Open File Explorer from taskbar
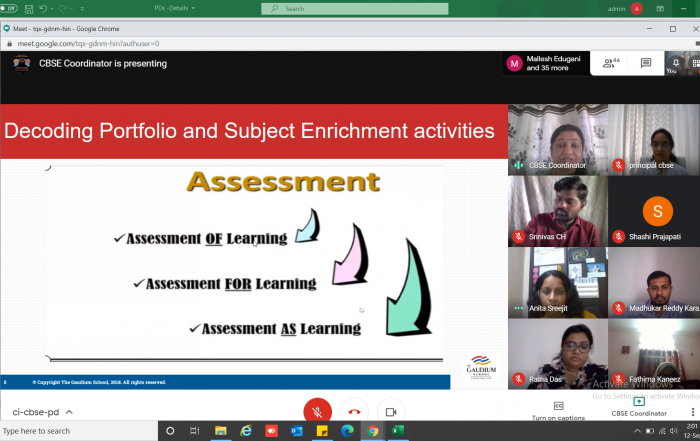 pos(221,431)
